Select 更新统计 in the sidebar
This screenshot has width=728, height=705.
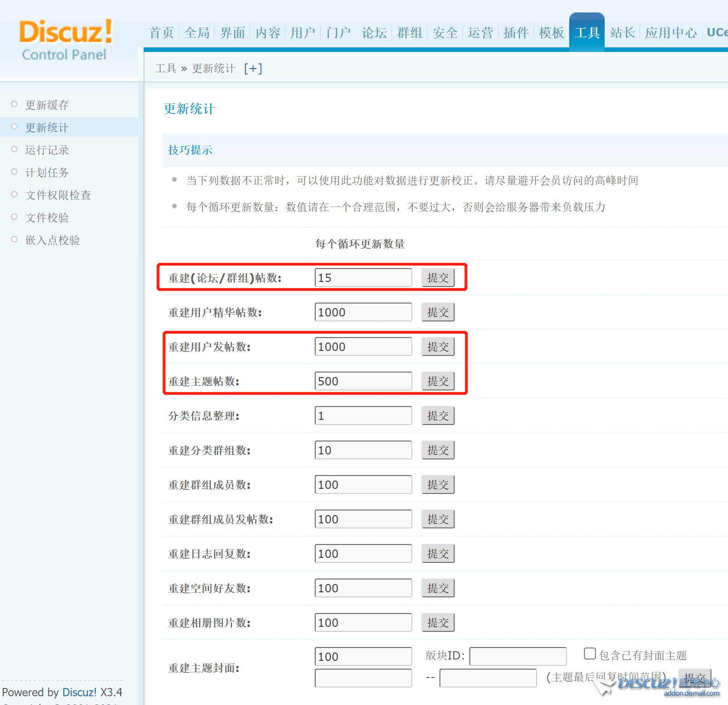pyautogui.click(x=47, y=127)
